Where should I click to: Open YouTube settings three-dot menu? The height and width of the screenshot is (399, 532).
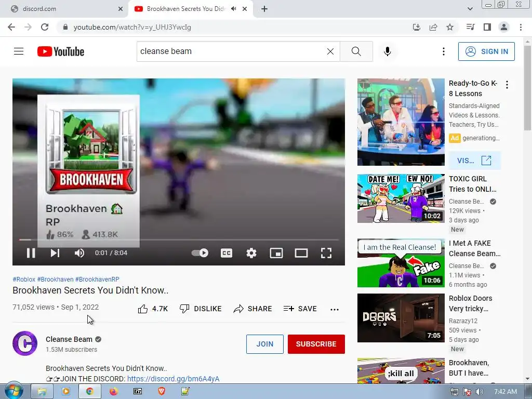[444, 51]
